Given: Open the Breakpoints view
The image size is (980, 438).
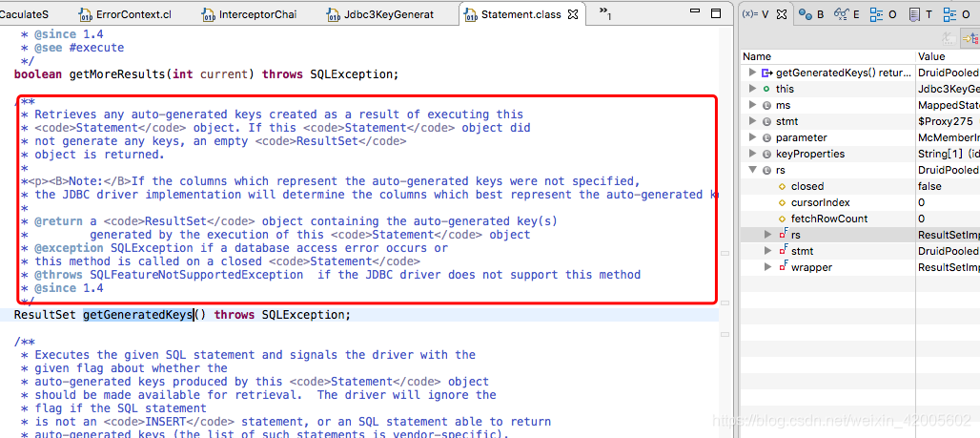Looking at the screenshot, I should (812, 14).
